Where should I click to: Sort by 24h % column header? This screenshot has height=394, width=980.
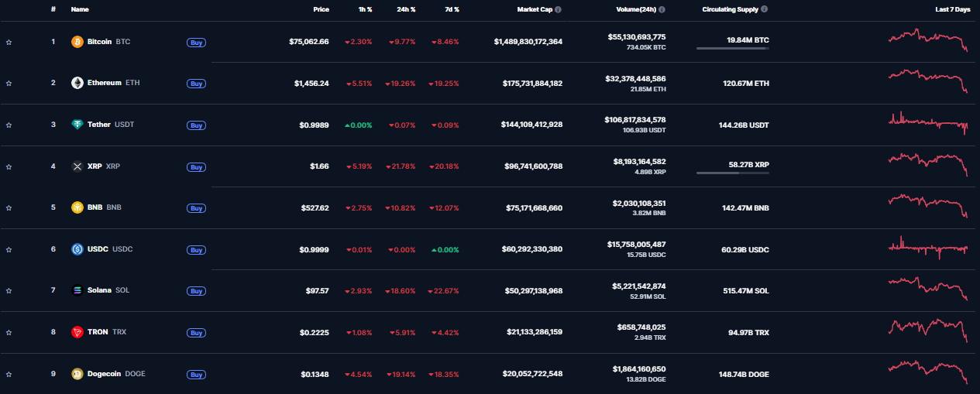(x=407, y=10)
